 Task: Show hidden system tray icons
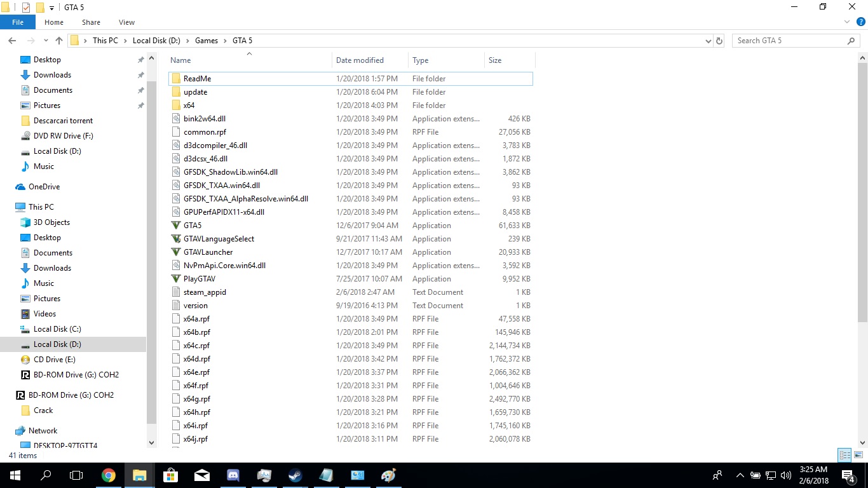(x=740, y=475)
